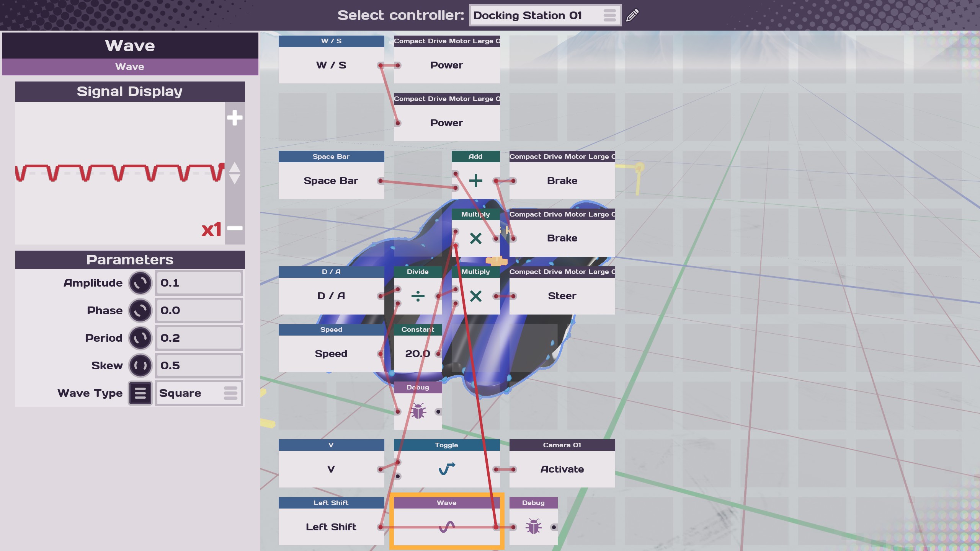Click the signal display vertical scroll arrows
Viewport: 980px width, 551px height.
coord(234,173)
